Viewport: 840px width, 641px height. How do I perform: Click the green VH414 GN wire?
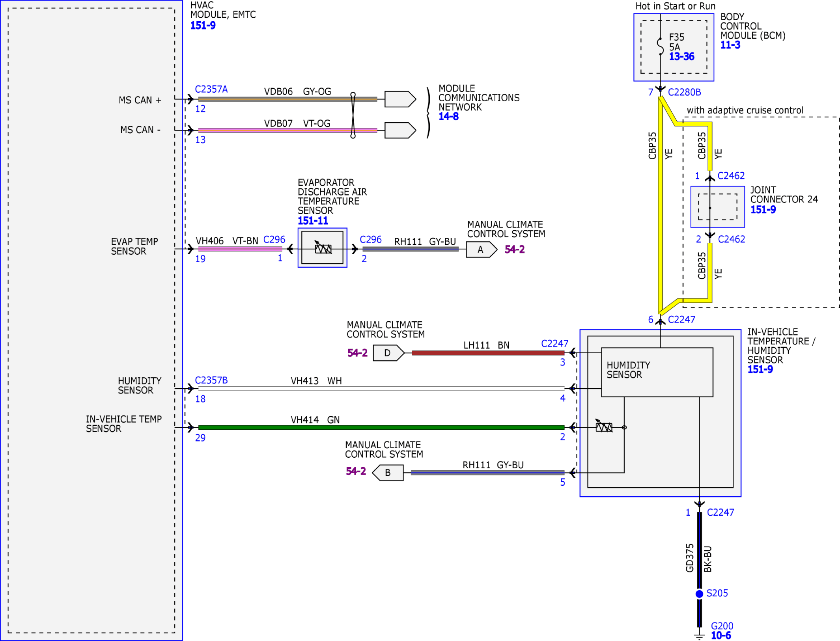tap(381, 427)
